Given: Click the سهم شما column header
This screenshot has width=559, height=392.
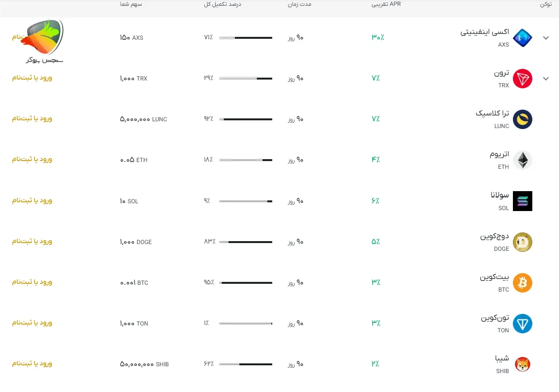Looking at the screenshot, I should click(x=131, y=4).
